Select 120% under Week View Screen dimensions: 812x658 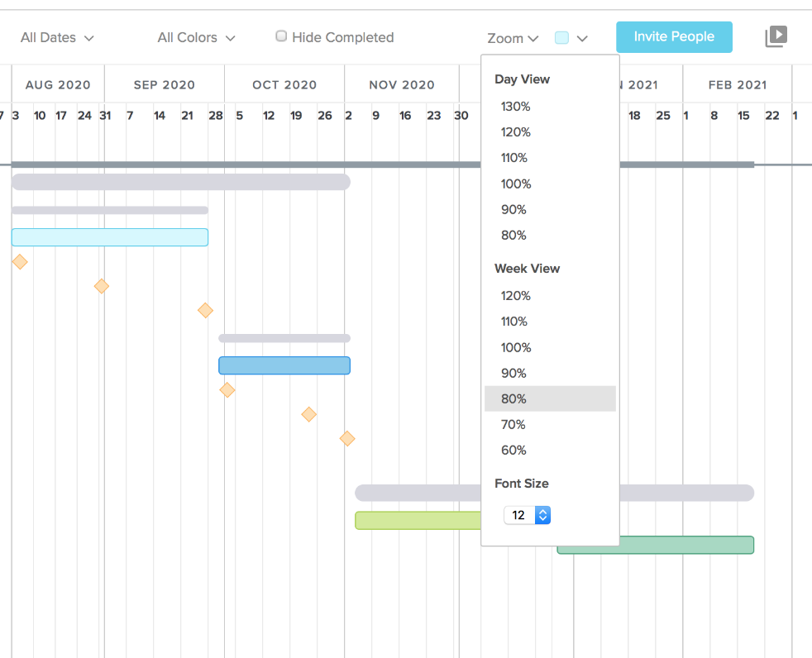(x=515, y=295)
